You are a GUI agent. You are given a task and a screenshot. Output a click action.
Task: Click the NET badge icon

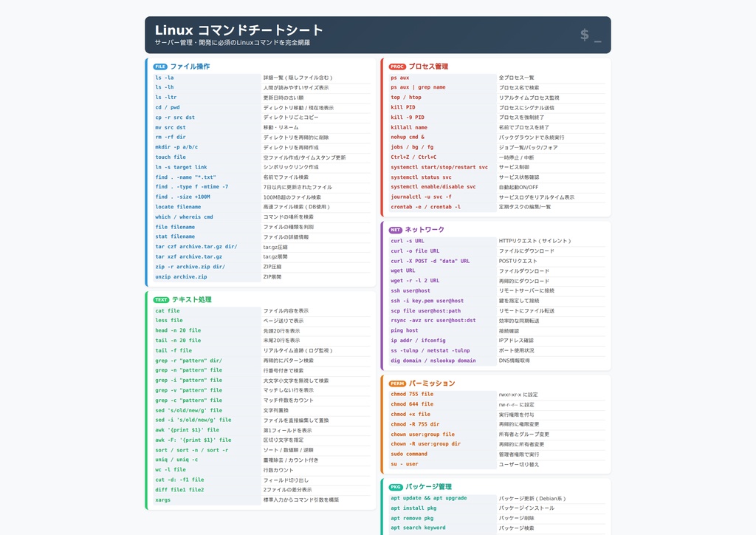tap(396, 231)
